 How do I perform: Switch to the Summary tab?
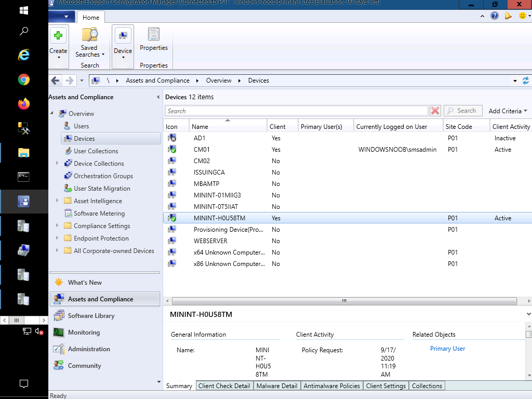[179, 386]
